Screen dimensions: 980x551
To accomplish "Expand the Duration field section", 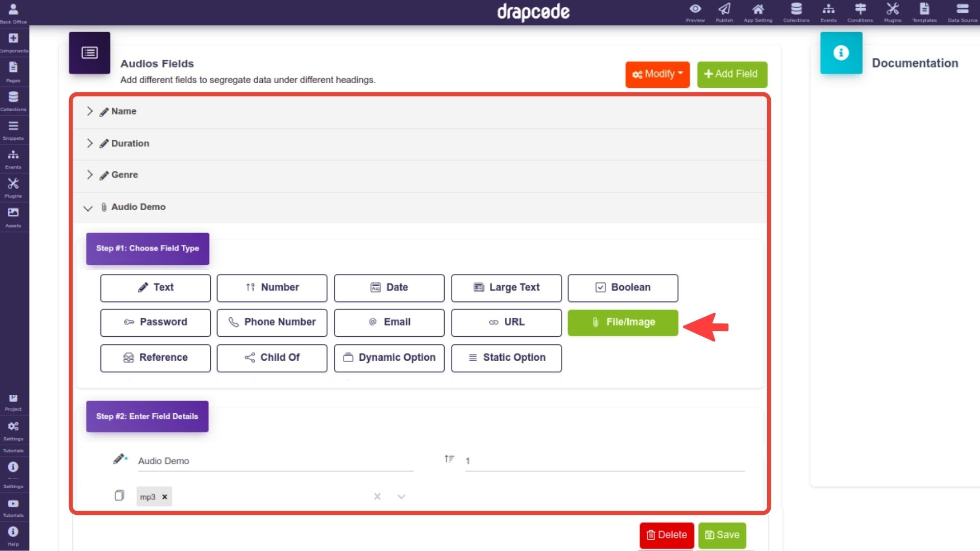I will [x=88, y=143].
